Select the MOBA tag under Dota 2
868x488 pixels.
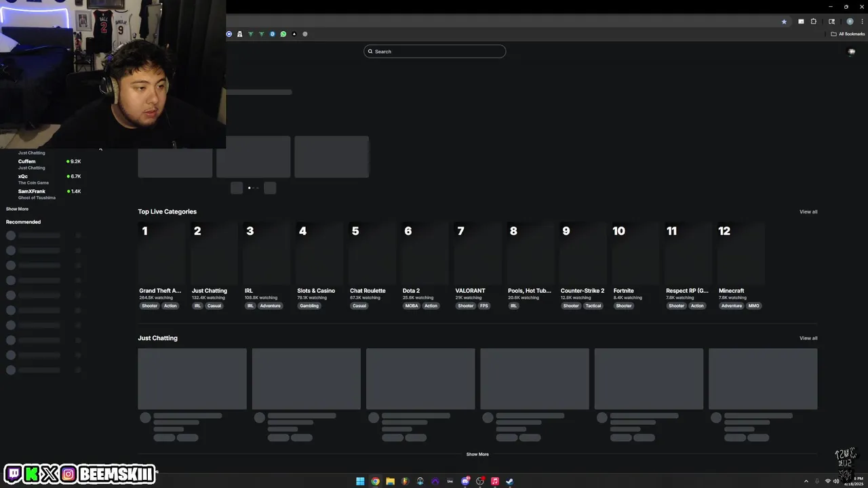click(x=412, y=306)
